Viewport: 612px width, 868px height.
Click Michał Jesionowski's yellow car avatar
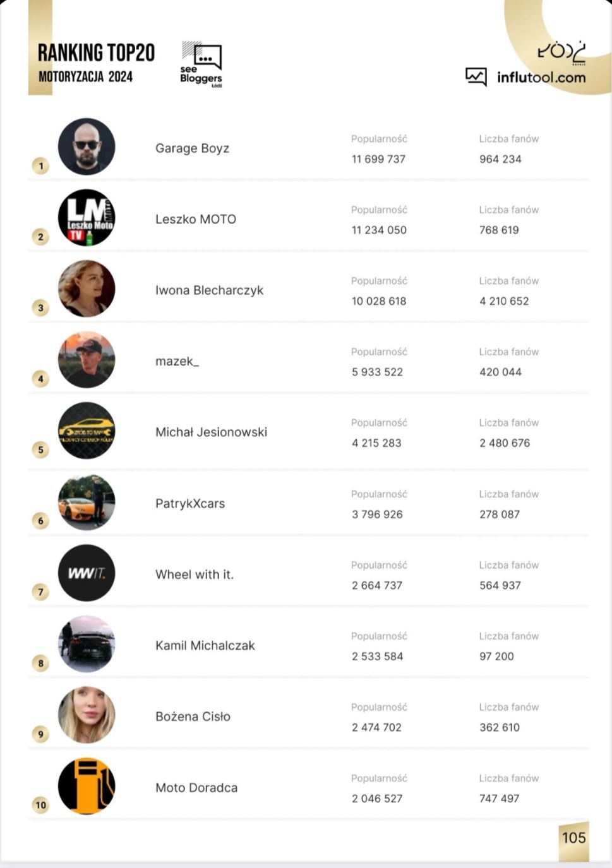[x=87, y=431]
